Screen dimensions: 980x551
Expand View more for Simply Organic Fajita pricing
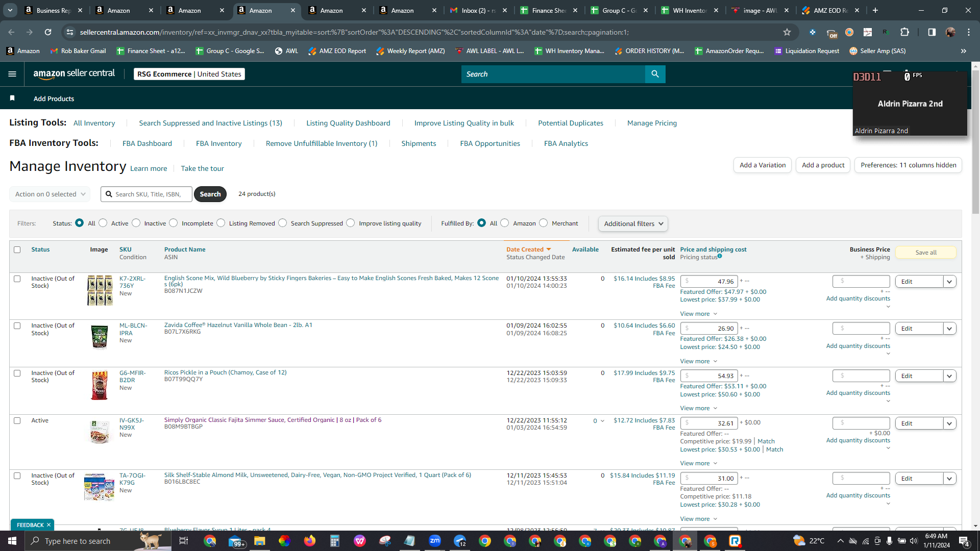(x=698, y=463)
